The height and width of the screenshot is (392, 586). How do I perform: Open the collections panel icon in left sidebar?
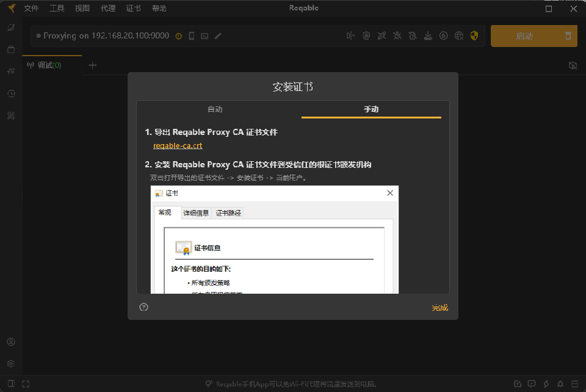click(10, 49)
